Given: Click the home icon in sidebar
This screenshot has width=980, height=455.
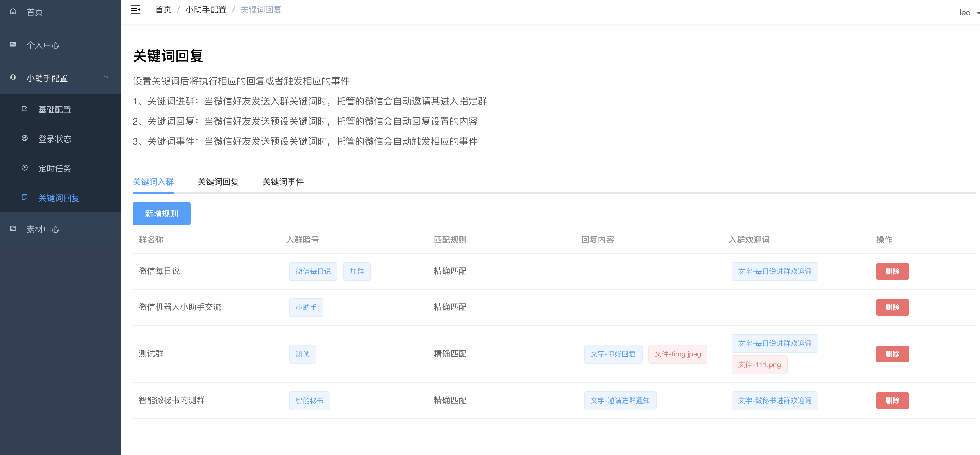Looking at the screenshot, I should point(13,12).
